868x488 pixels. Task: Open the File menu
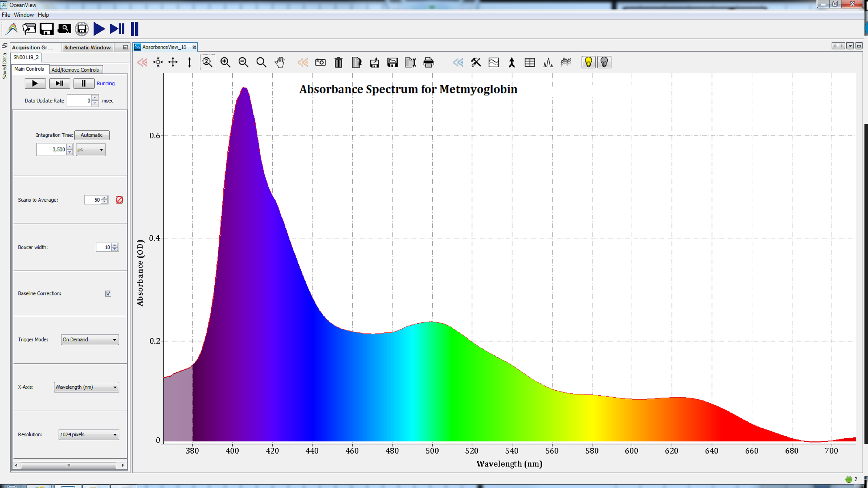pyautogui.click(x=6, y=15)
